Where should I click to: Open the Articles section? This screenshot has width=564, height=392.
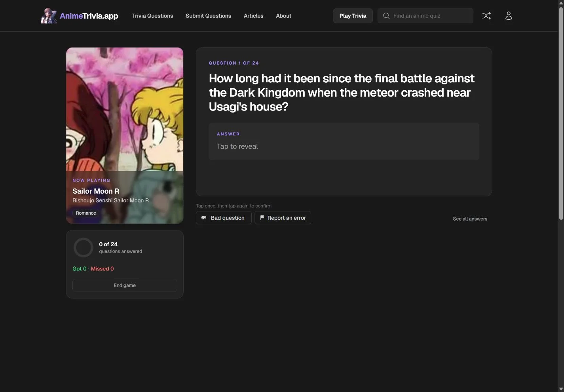click(253, 16)
